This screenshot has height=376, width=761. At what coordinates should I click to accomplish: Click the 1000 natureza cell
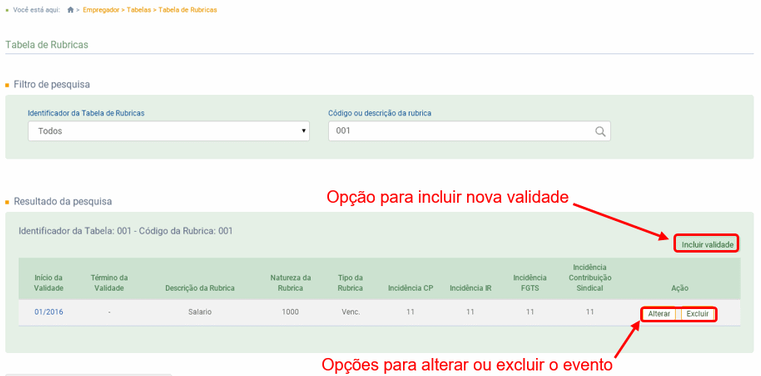(x=290, y=312)
